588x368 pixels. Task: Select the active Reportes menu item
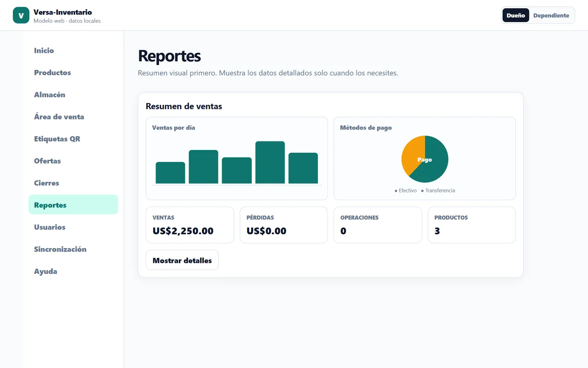point(73,205)
